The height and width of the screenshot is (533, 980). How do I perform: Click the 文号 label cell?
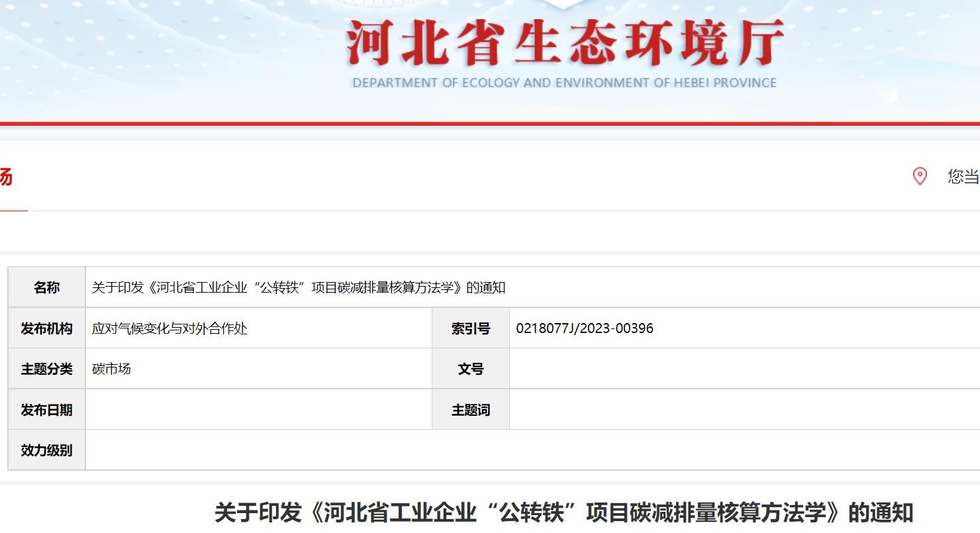471,369
